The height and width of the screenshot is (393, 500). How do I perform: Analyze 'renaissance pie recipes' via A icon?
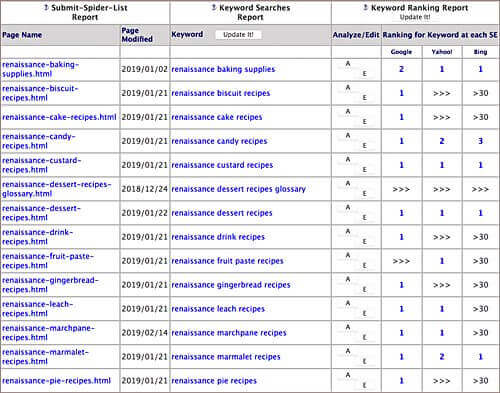(x=348, y=375)
